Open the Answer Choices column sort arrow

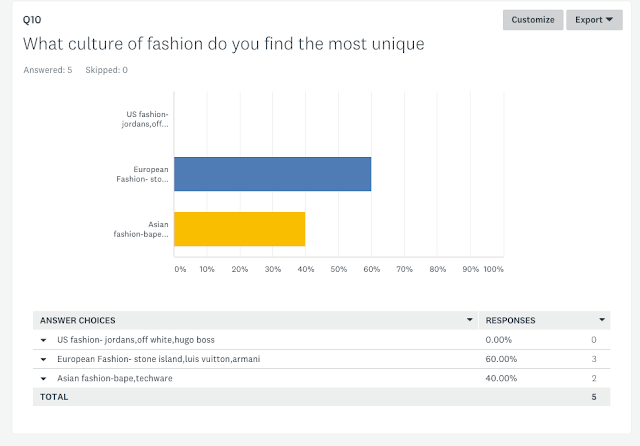tap(470, 321)
